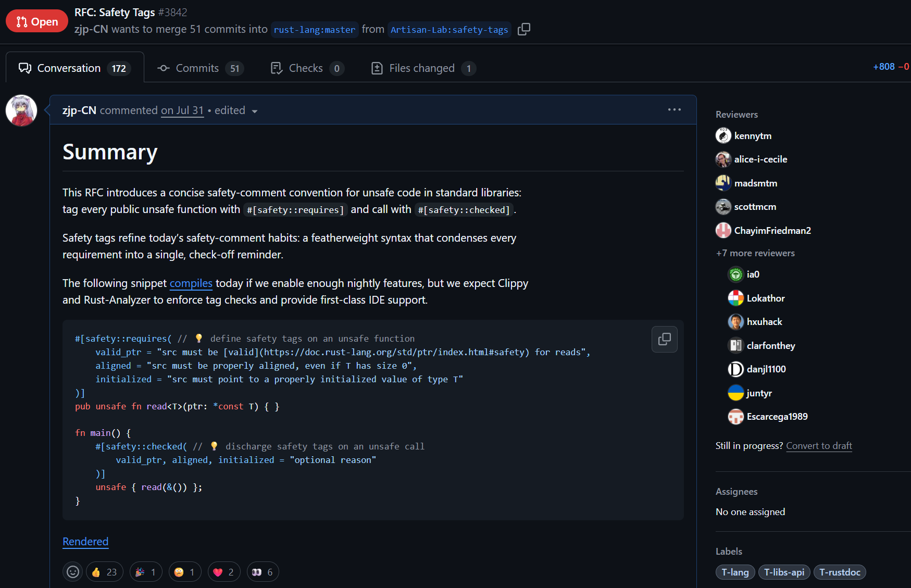Open ia0 reviewer avatar
The height and width of the screenshot is (588, 911).
(x=735, y=274)
